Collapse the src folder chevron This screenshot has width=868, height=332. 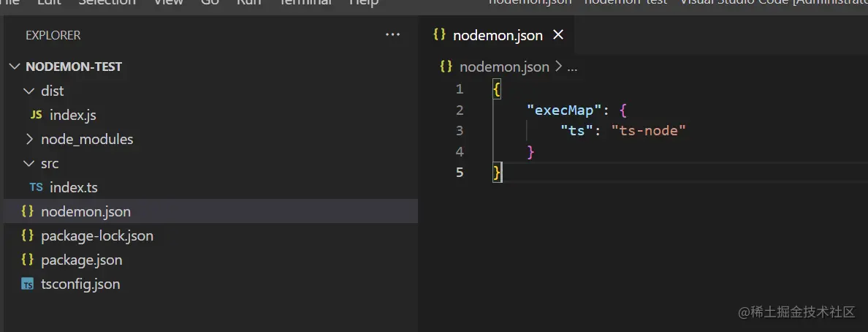point(29,163)
